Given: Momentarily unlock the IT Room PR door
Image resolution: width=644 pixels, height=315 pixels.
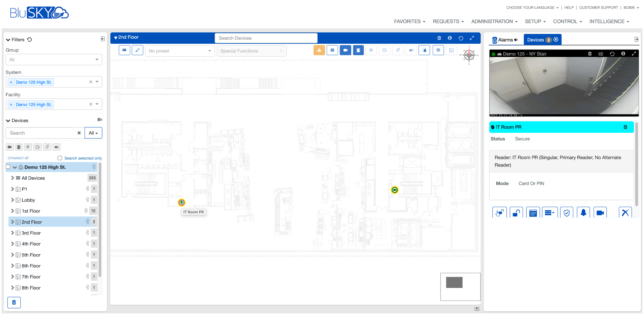Looking at the screenshot, I should (x=499, y=212).
